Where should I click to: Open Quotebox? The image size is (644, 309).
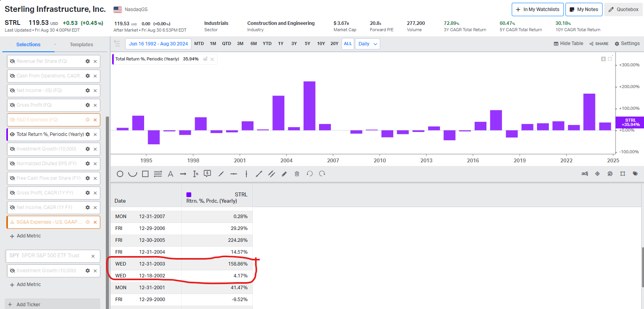623,9
